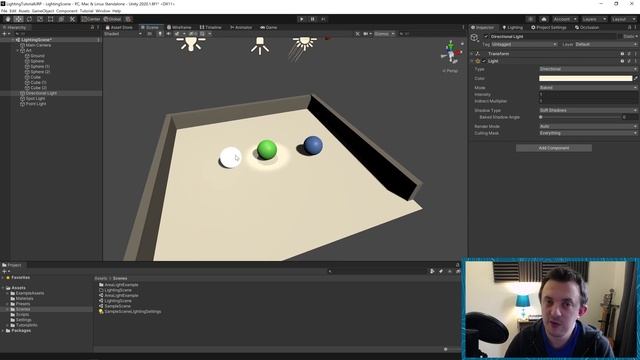
Task: Click the Baked Shadow Angle slider
Action: (x=580, y=117)
